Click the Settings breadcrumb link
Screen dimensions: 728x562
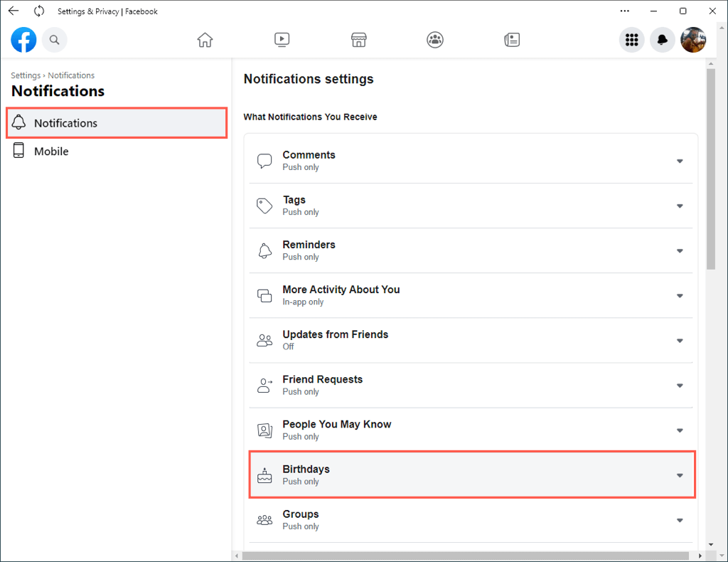tap(25, 75)
